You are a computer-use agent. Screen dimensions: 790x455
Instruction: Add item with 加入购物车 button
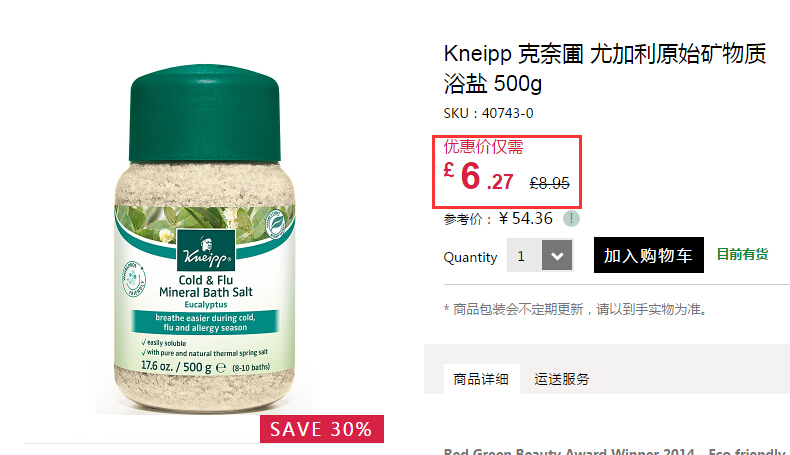pos(648,255)
